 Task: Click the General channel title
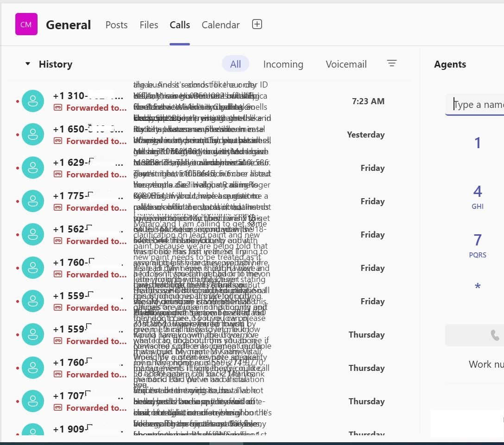click(x=68, y=25)
